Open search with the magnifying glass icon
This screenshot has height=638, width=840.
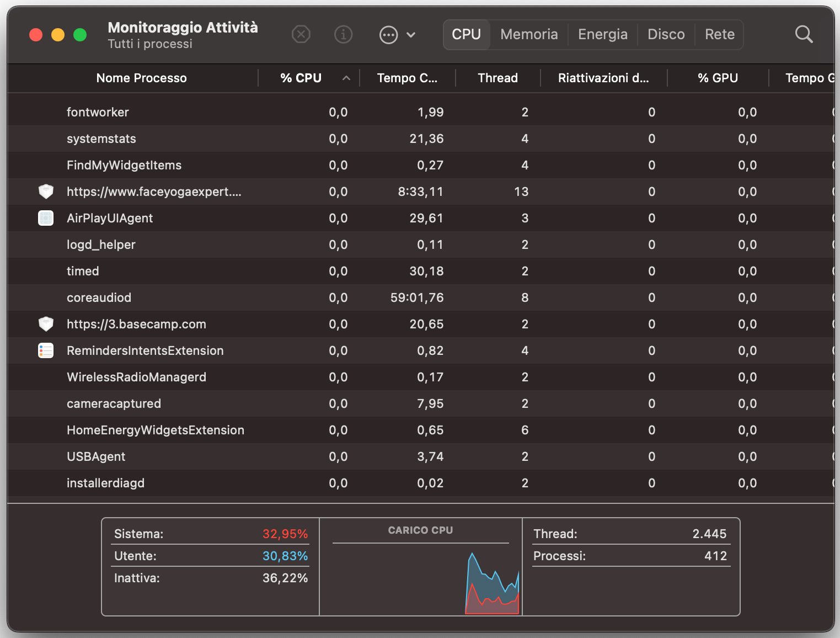click(x=804, y=35)
